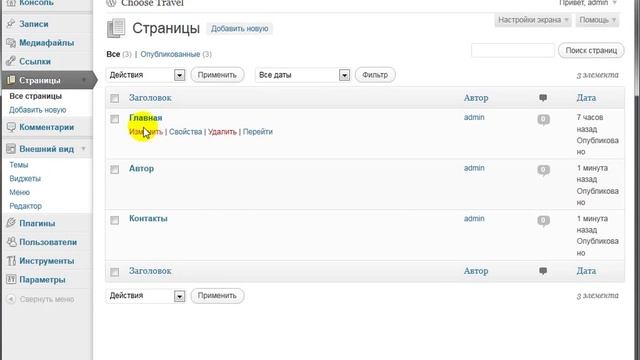Click the top Применить button

click(217, 75)
